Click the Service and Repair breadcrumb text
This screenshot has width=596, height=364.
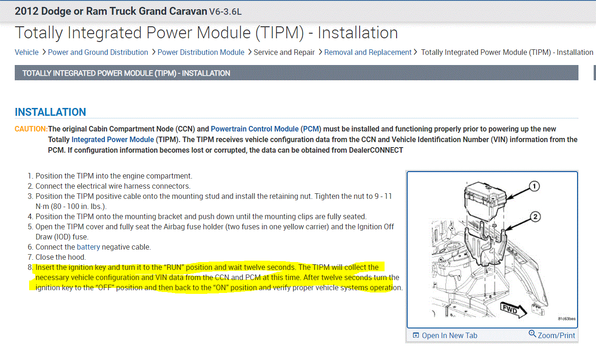pos(284,52)
